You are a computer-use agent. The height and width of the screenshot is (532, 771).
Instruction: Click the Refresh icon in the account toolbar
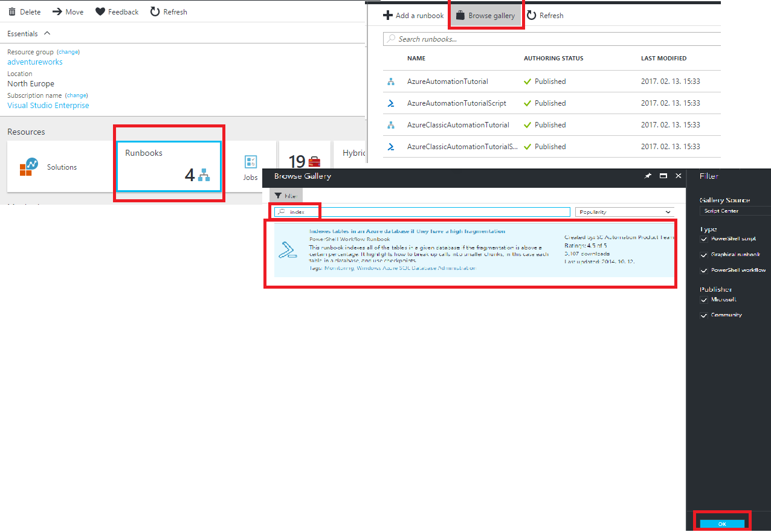155,11
